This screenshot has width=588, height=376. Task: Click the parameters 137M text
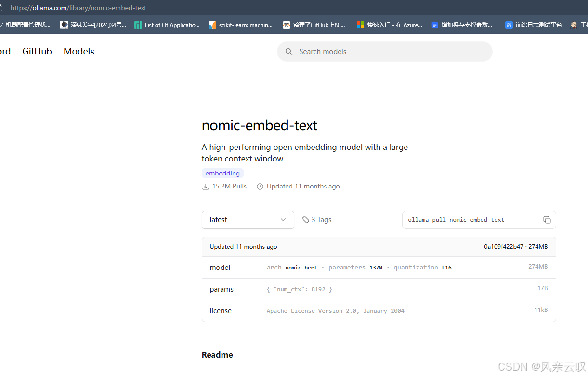click(x=355, y=268)
